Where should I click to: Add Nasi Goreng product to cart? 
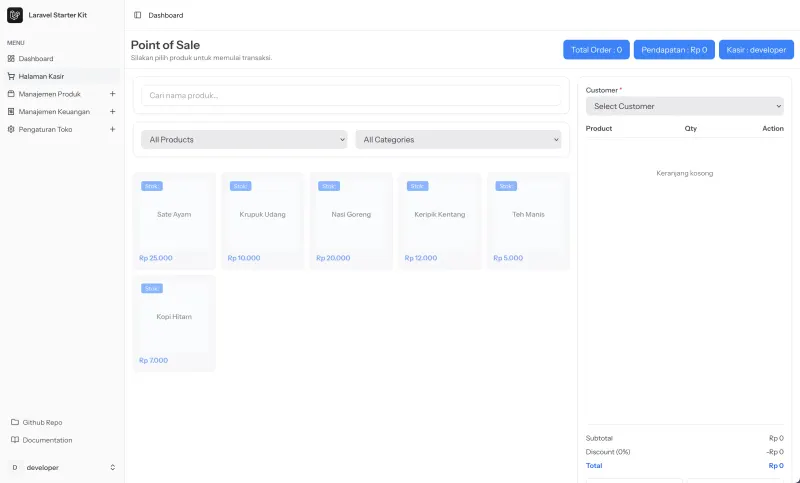click(x=351, y=221)
